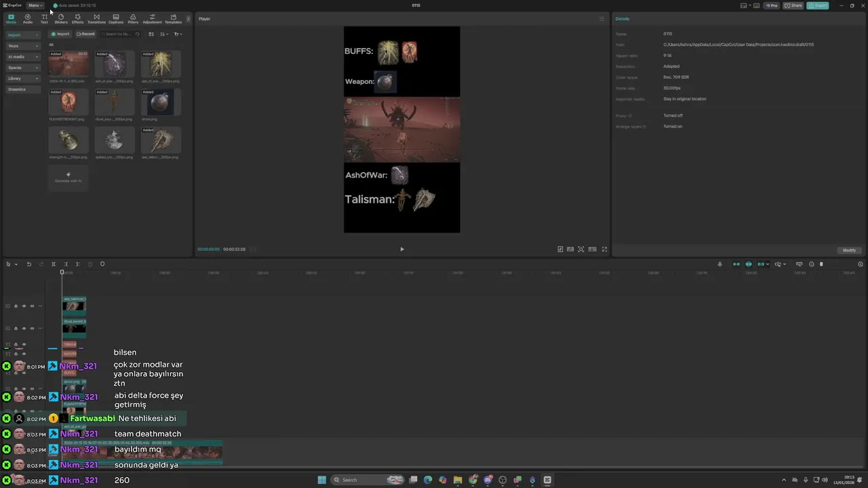The image size is (868, 488).
Task: Click the delete left trim tool
Action: 66,264
